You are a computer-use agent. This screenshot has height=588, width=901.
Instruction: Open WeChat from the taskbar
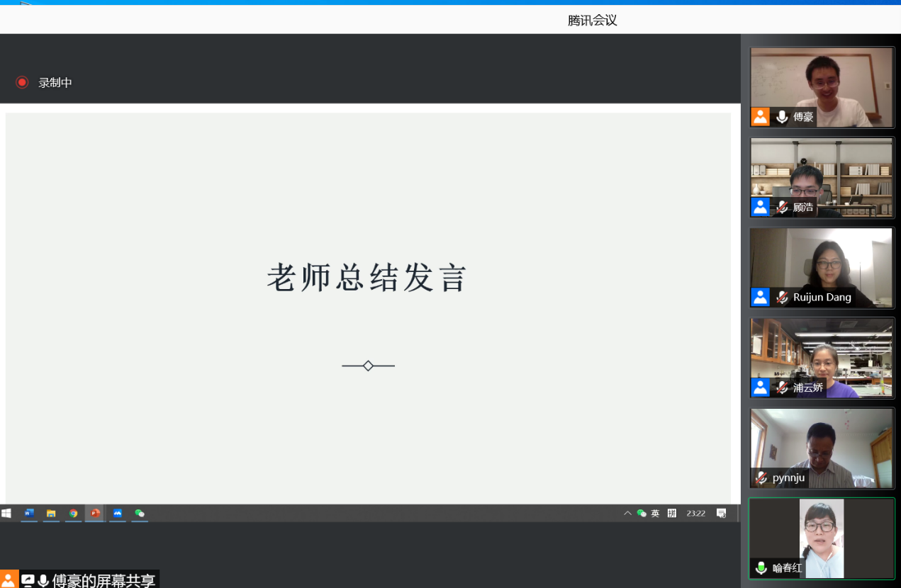(140, 513)
